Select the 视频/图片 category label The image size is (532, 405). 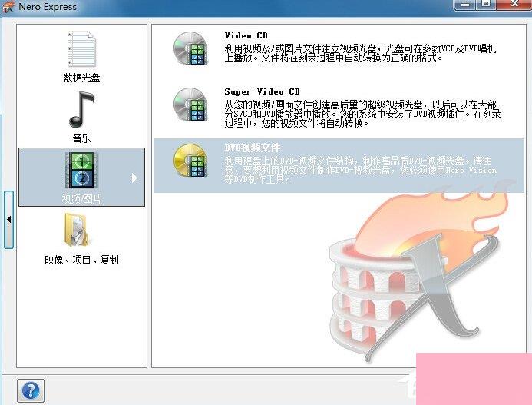pyautogui.click(x=81, y=199)
